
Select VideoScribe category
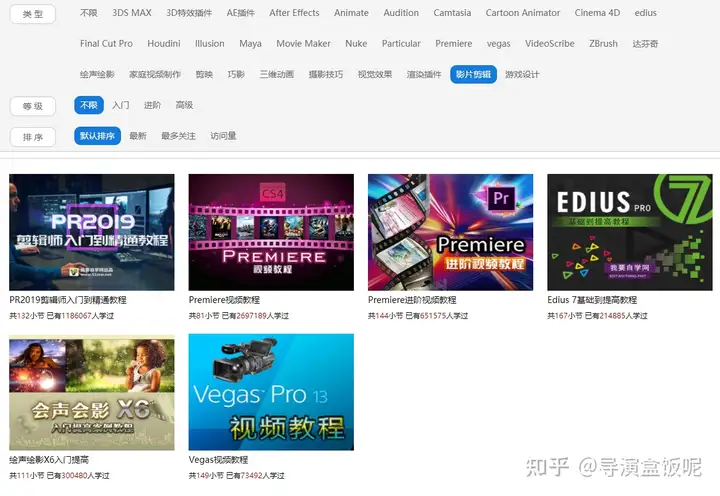(550, 44)
